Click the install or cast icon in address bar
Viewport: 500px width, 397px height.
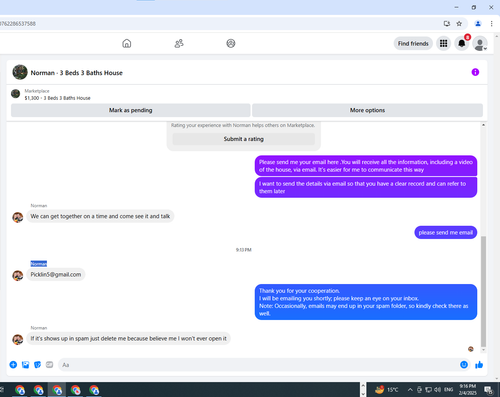tap(447, 24)
